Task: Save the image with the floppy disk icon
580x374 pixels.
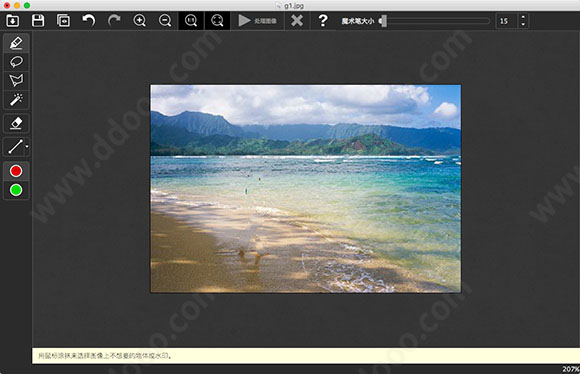Action: [x=38, y=21]
